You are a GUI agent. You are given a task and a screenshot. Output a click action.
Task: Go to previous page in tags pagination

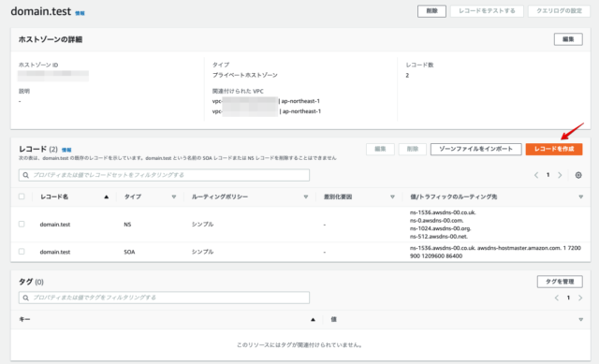(557, 298)
